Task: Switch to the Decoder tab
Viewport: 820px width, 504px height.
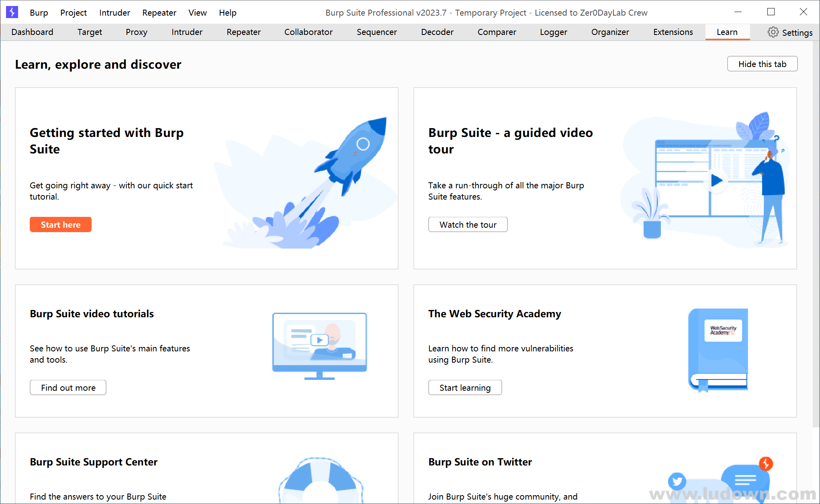Action: coord(437,32)
